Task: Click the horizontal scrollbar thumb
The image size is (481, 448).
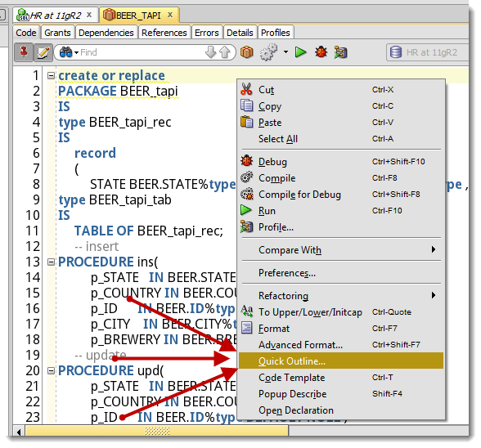Action: click(157, 432)
